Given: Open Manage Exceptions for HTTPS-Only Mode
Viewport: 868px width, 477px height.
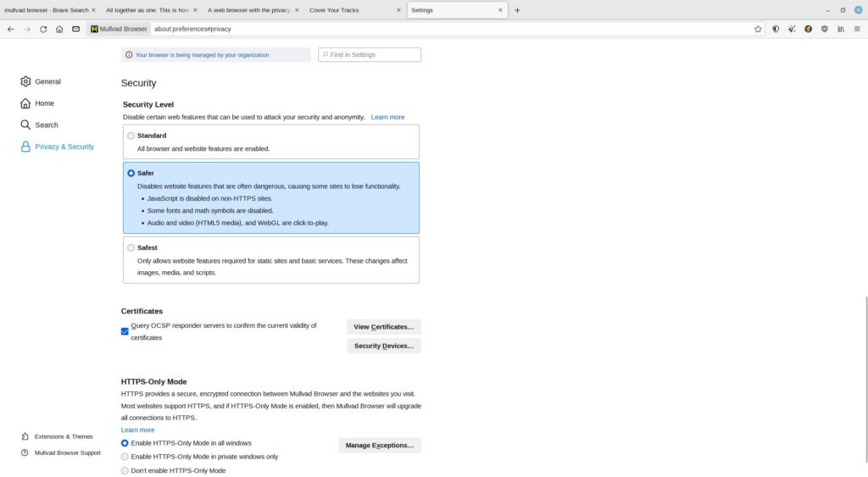Looking at the screenshot, I should (x=379, y=446).
